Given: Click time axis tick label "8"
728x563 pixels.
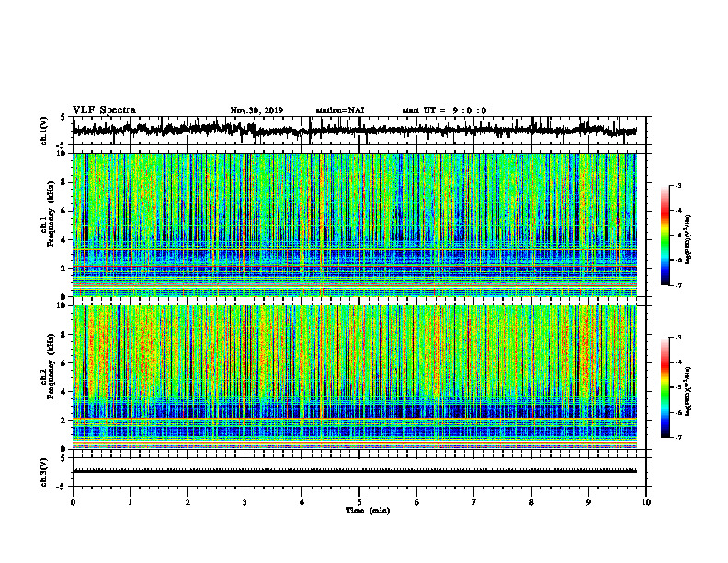Looking at the screenshot, I should pos(531,502).
